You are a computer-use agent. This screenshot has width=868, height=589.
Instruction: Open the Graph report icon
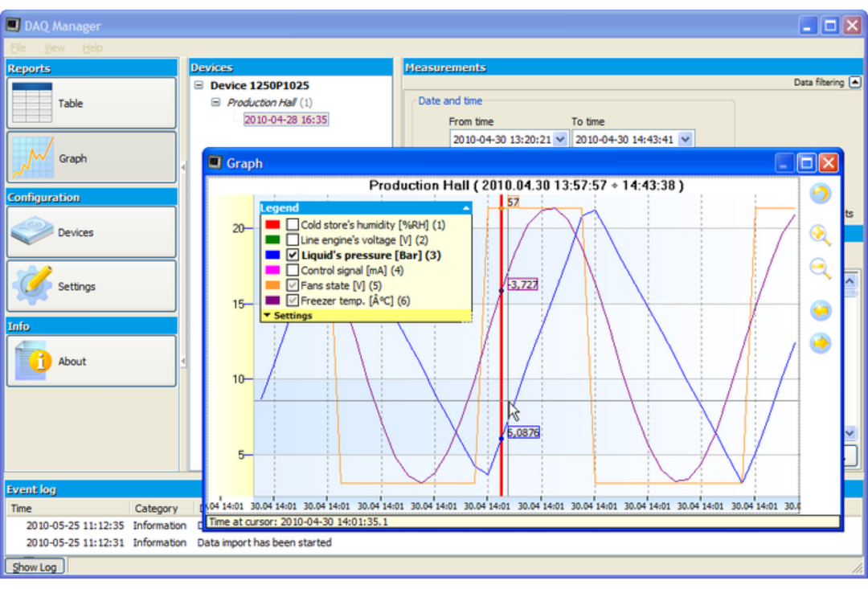[x=33, y=157]
